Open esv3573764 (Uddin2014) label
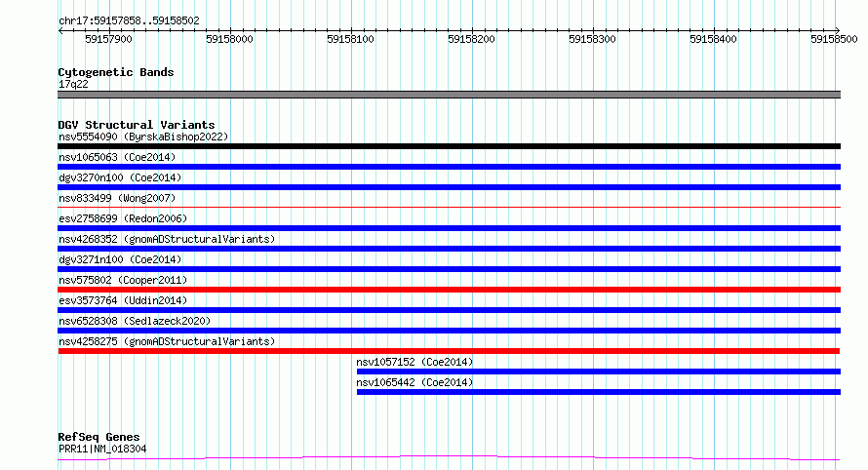The height and width of the screenshot is (470, 868). click(x=123, y=300)
